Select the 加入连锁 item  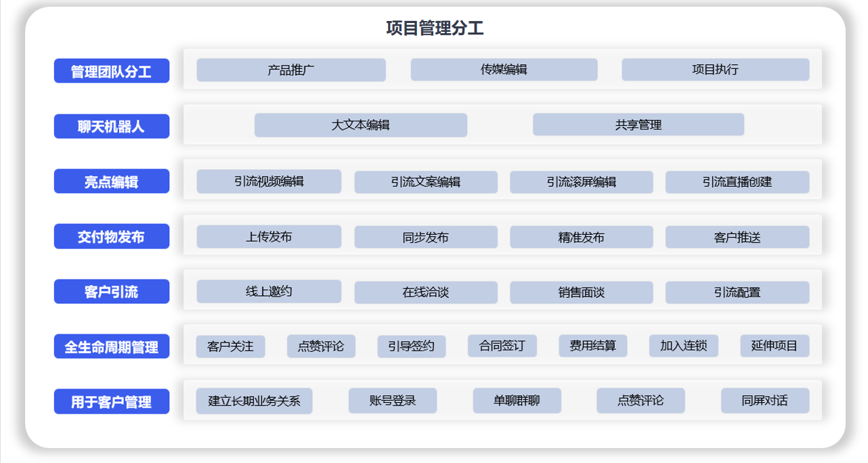[x=683, y=347]
